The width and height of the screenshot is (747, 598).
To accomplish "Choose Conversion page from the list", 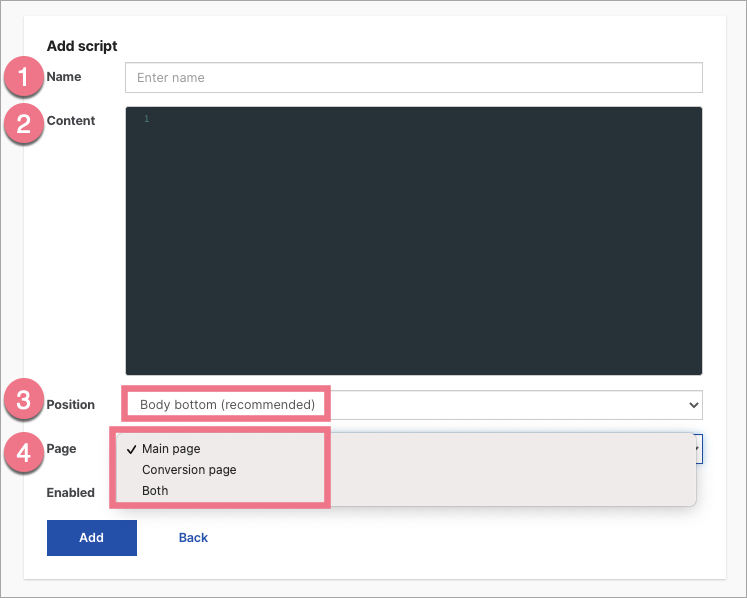I will tap(189, 470).
